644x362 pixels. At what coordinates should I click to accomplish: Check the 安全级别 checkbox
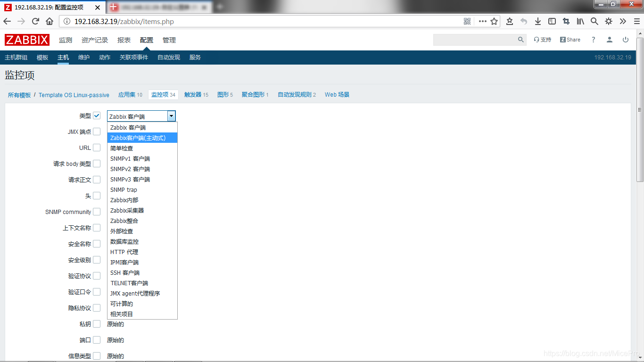[97, 260]
